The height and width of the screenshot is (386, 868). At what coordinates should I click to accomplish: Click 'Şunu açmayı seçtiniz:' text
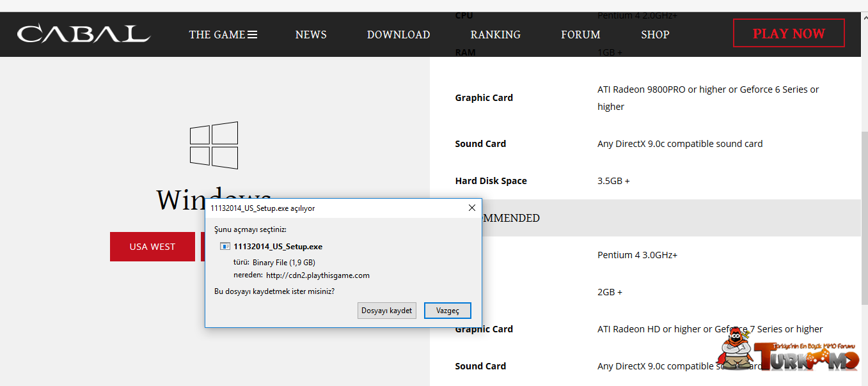[x=251, y=229]
